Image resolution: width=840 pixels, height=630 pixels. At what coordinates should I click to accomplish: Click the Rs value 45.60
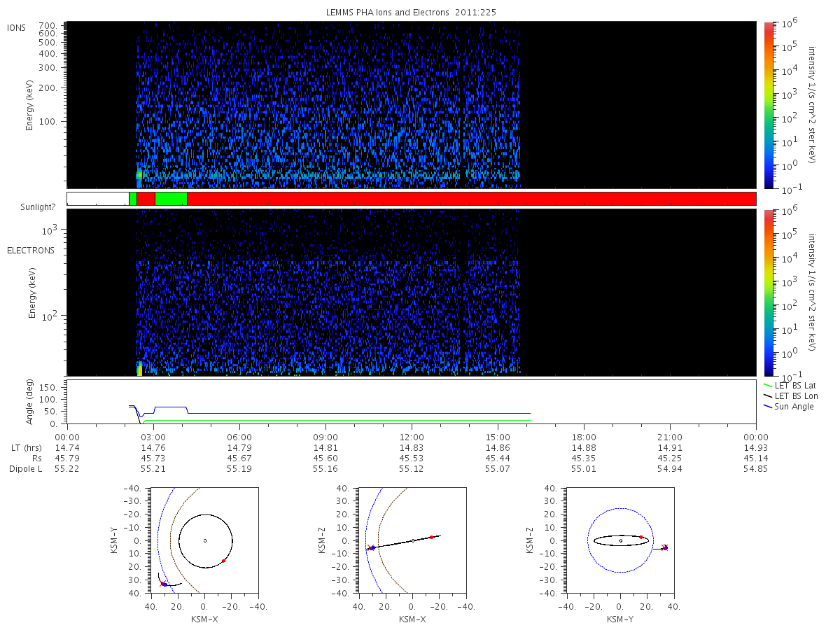click(x=325, y=458)
